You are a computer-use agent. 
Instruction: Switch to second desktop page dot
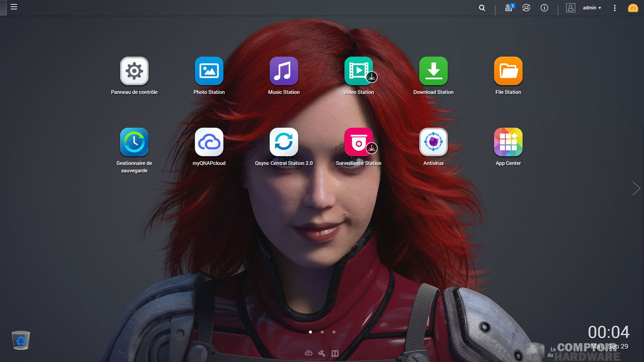(x=322, y=332)
